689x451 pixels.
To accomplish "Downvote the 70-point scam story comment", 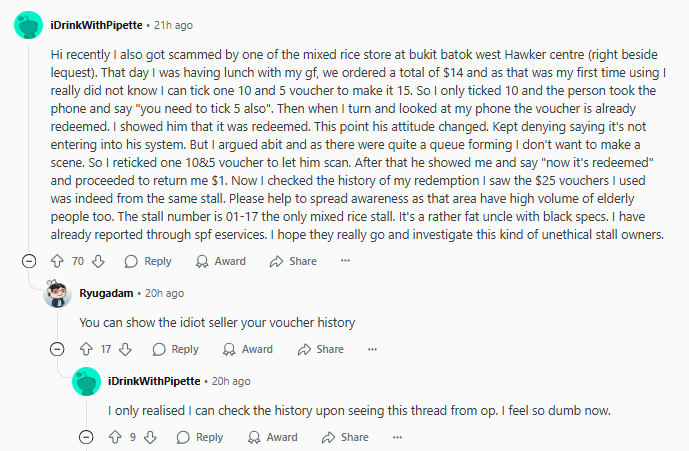I will click(x=98, y=261).
